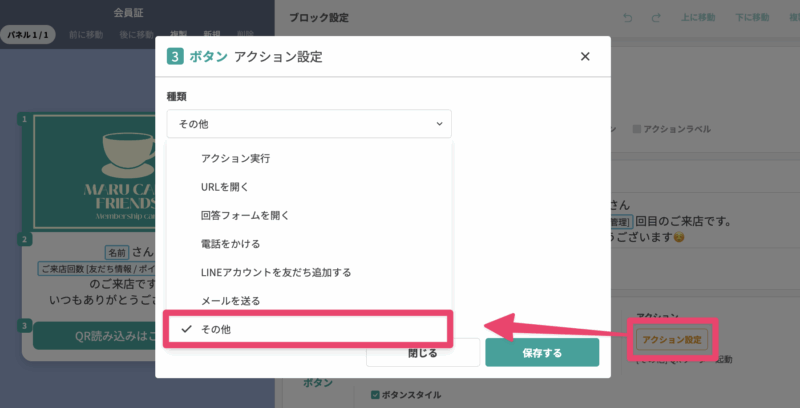This screenshot has width=800, height=408.
Task: Close the アクション設定 dialog with X
Action: click(x=585, y=57)
